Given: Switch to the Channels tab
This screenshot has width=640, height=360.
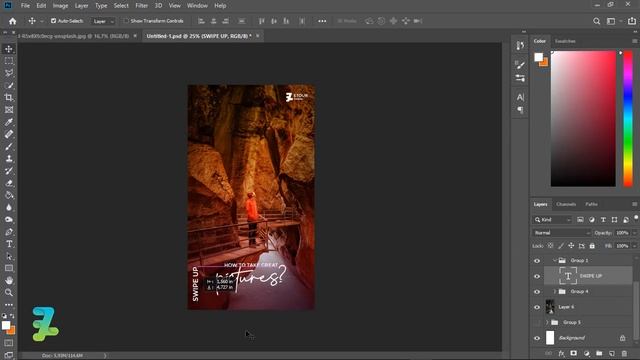Looking at the screenshot, I should tap(566, 204).
